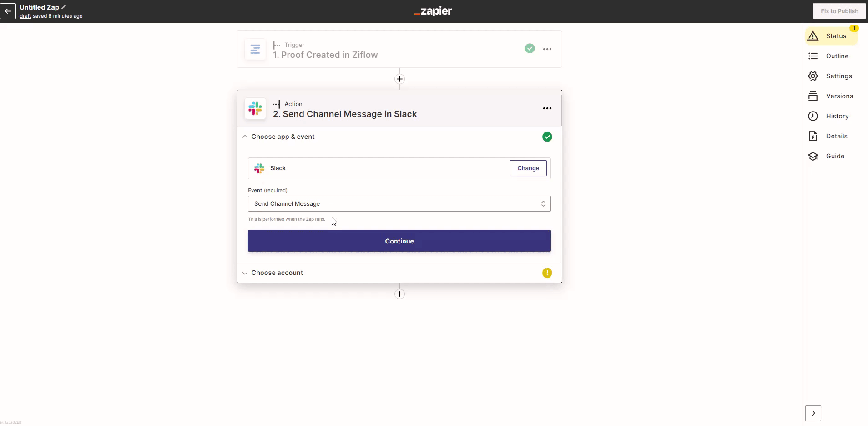Screen dimensions: 868x426
Task: Open the Status warning panel
Action: [832, 36]
